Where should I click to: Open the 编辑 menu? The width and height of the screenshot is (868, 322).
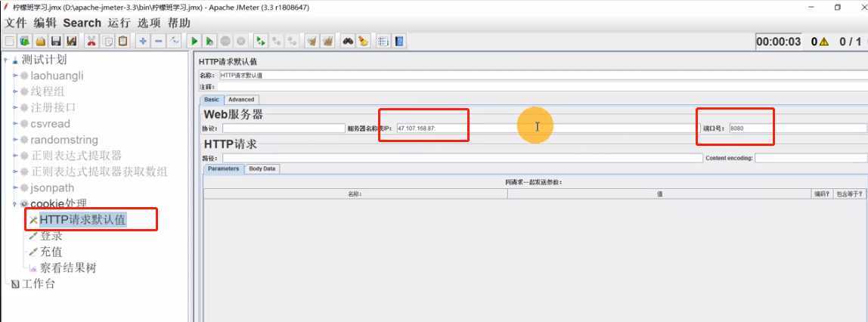[x=45, y=23]
